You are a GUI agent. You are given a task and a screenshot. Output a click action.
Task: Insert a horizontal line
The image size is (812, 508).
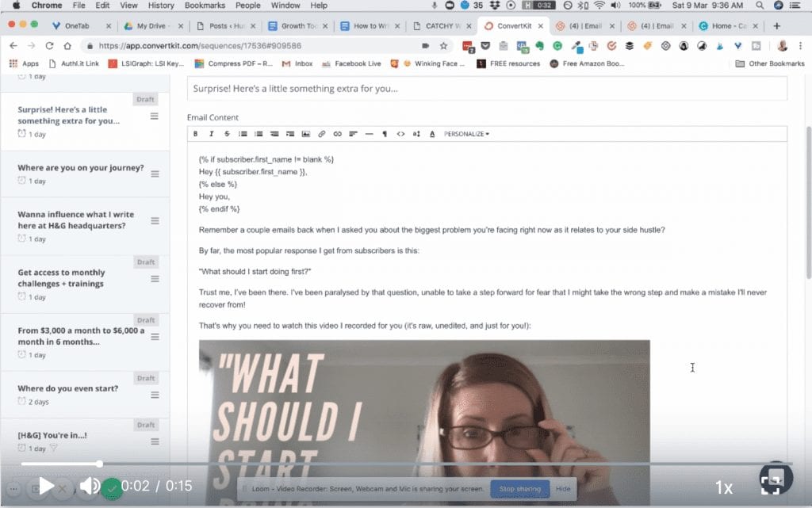pyautogui.click(x=370, y=134)
